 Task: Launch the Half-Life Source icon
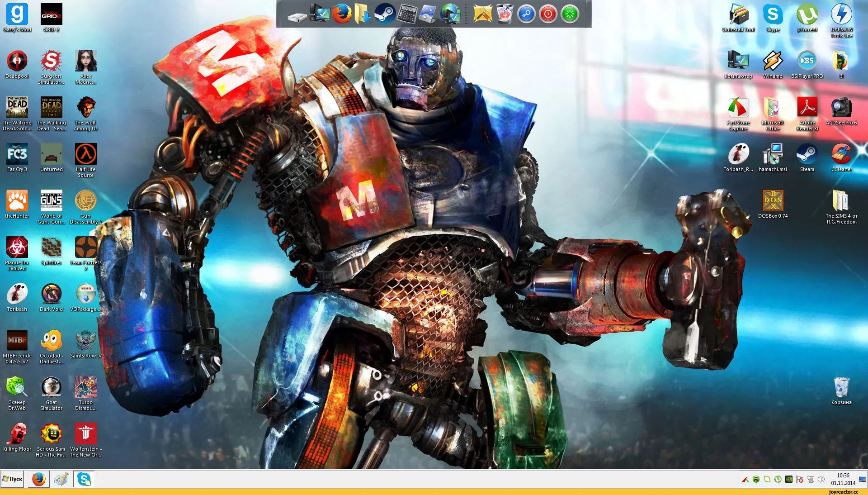click(x=86, y=160)
